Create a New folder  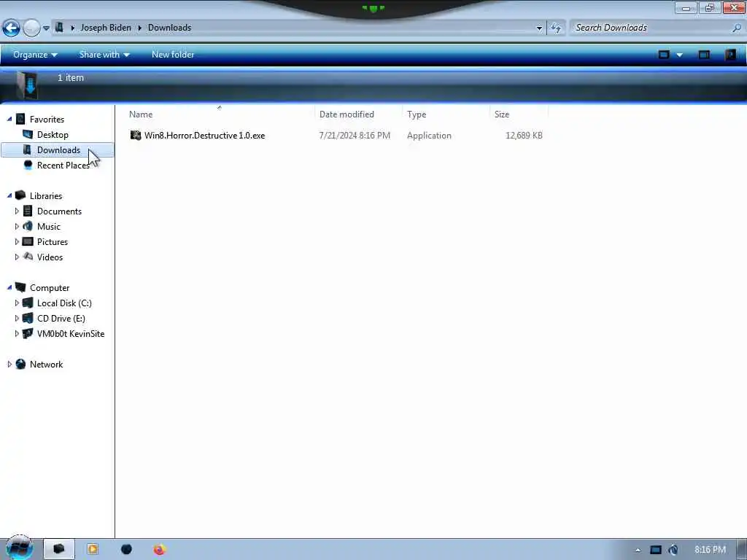pyautogui.click(x=173, y=55)
